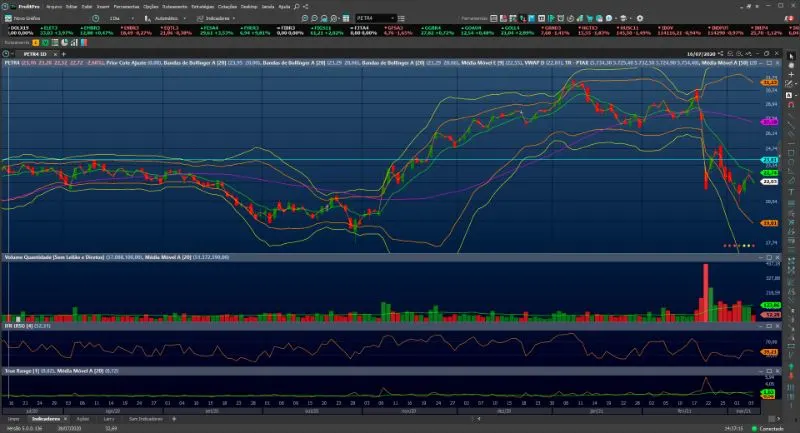Click the orange price label at top of scale
Screen dimensions: 800x433
pyautogui.click(x=769, y=82)
